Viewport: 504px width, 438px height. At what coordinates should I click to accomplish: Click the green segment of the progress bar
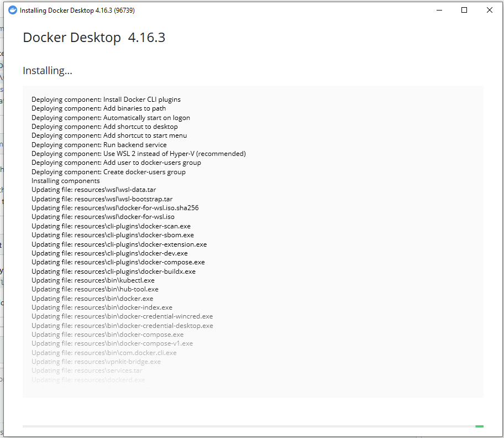[x=480, y=426]
